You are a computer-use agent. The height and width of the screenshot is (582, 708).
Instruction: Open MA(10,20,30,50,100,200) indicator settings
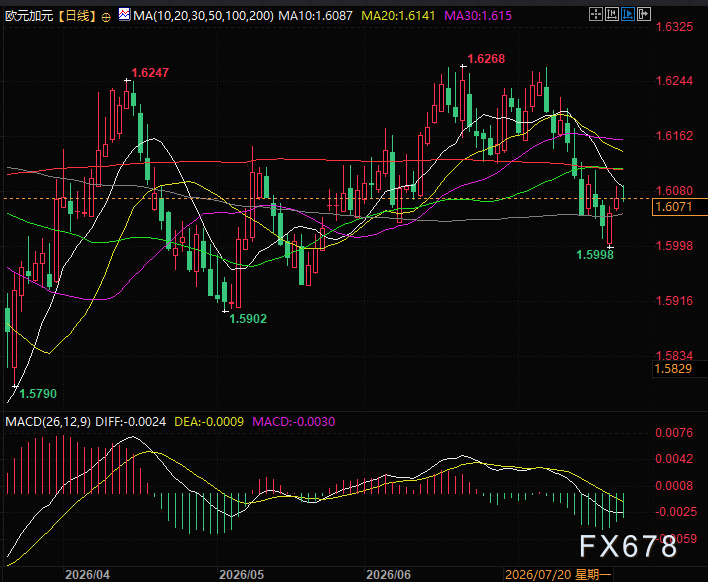pyautogui.click(x=203, y=16)
